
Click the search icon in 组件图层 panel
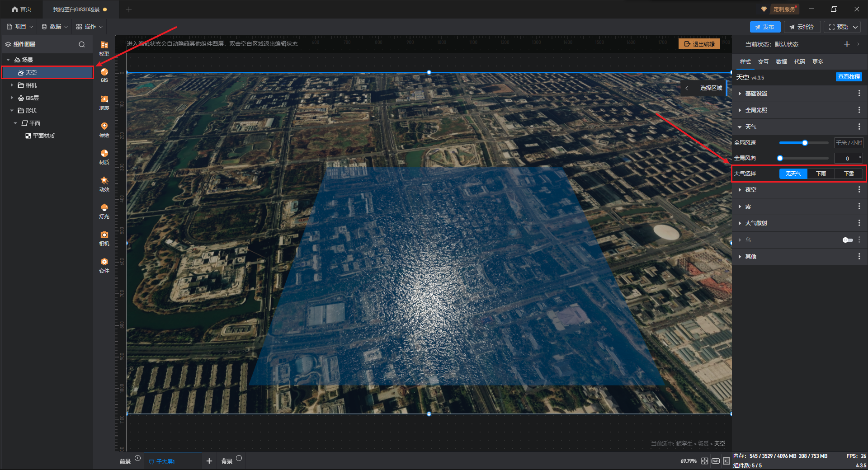coord(82,44)
